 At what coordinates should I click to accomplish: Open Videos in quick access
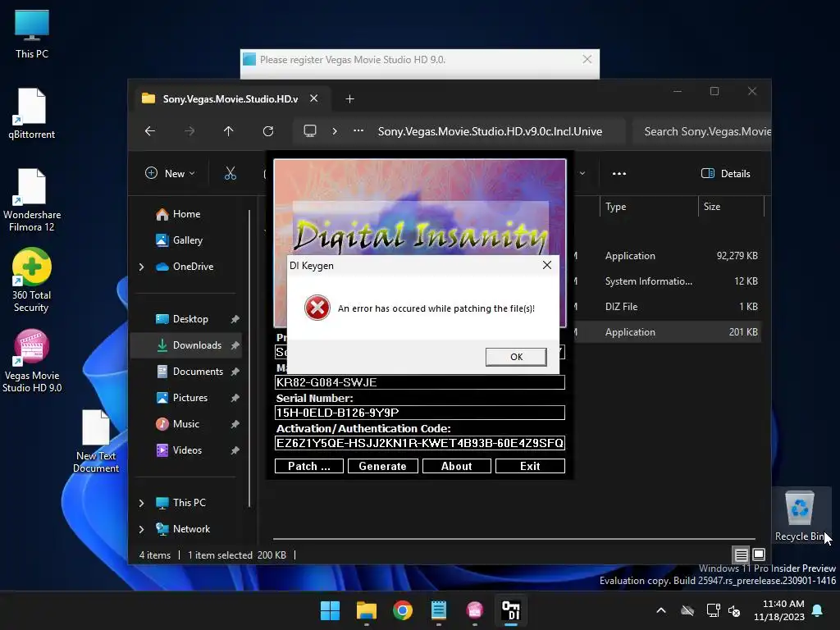tap(187, 450)
